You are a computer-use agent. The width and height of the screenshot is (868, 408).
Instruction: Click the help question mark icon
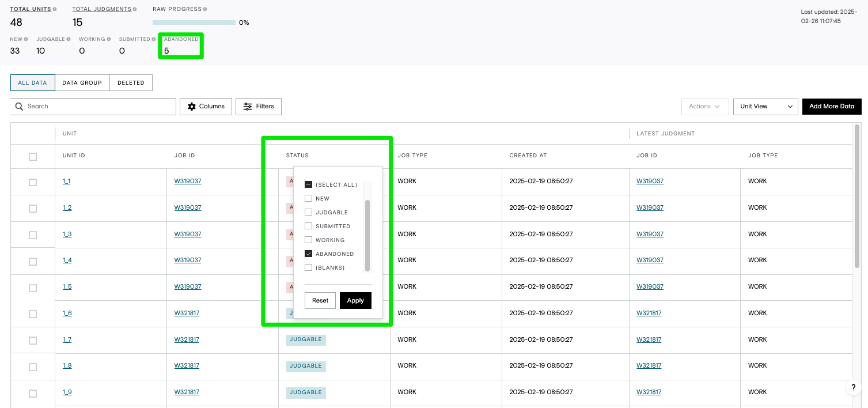point(854,388)
